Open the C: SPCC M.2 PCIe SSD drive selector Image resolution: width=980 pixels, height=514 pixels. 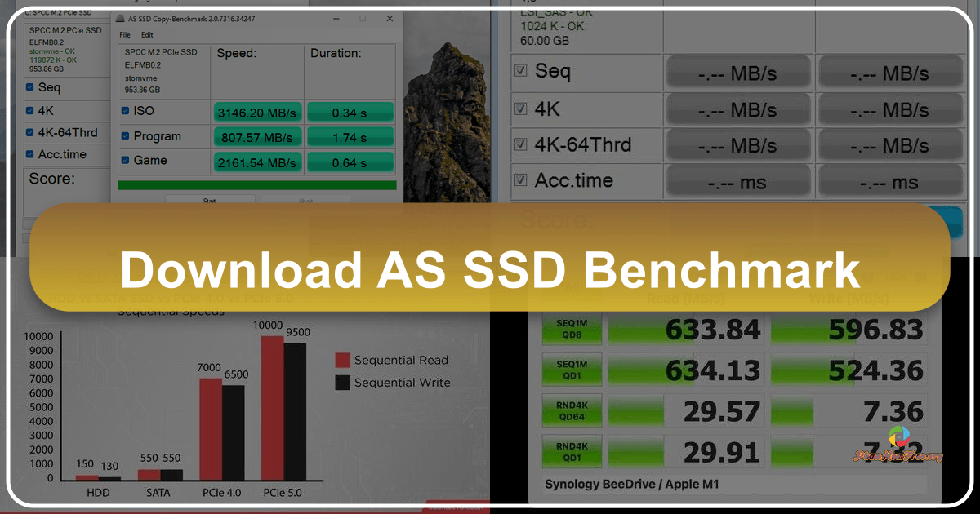pyautogui.click(x=57, y=12)
